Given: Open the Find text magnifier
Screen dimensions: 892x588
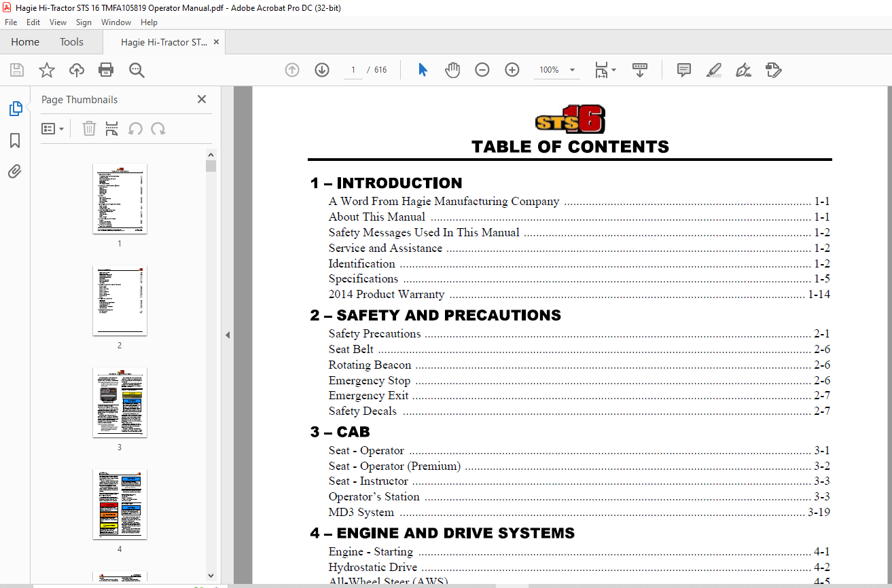Looking at the screenshot, I should pos(137,70).
